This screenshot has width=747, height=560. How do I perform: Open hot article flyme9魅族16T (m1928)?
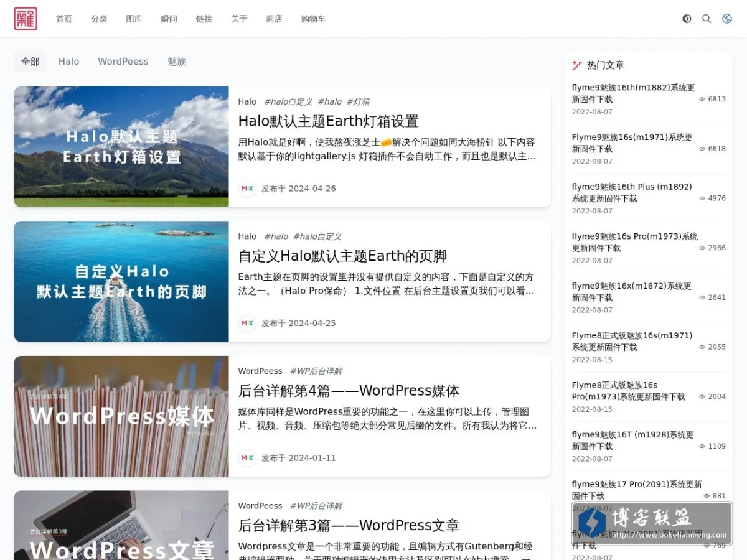[x=633, y=441]
